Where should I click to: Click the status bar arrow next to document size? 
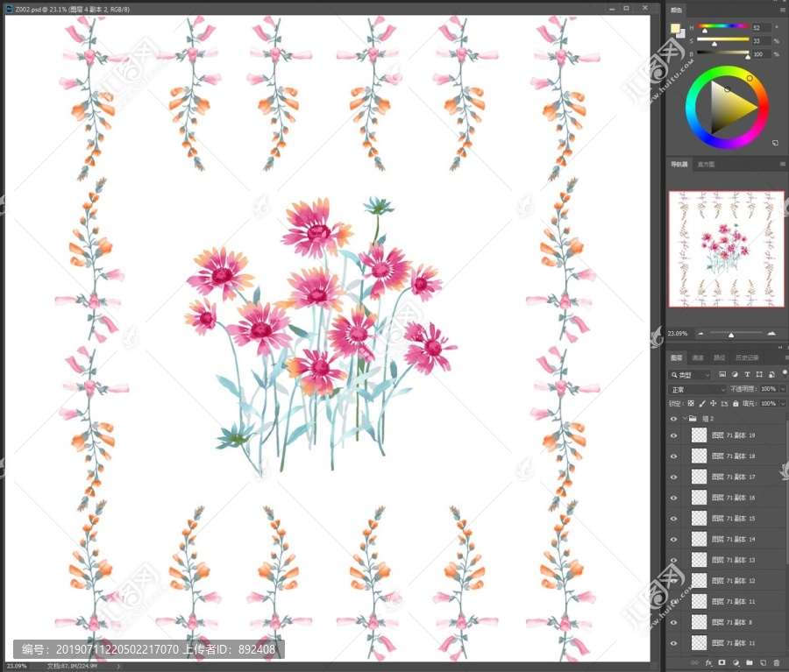[118, 666]
